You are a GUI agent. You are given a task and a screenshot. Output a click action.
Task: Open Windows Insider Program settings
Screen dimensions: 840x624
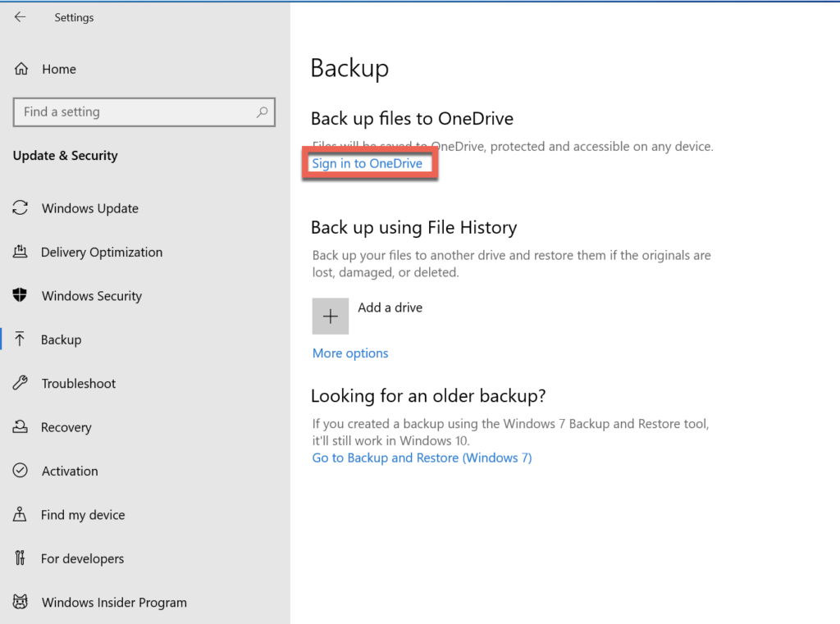[x=114, y=603]
